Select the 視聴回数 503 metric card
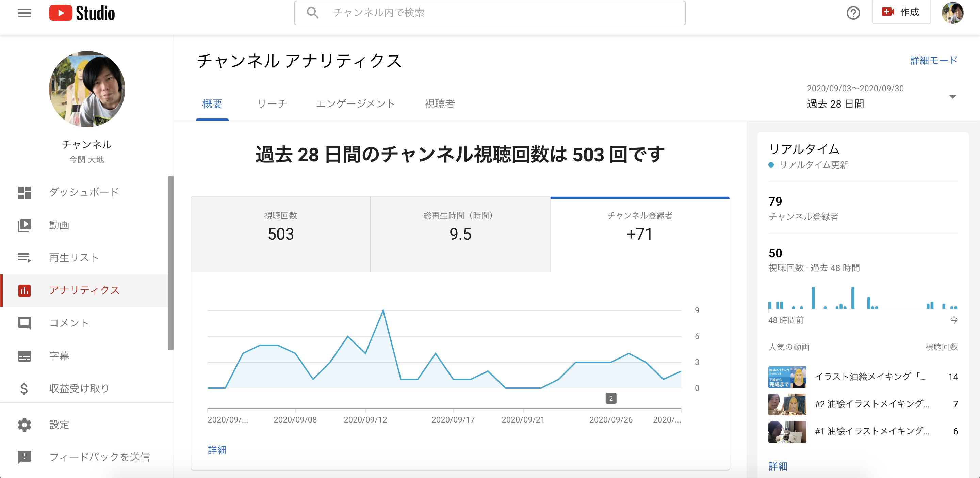The width and height of the screenshot is (980, 478). click(281, 235)
